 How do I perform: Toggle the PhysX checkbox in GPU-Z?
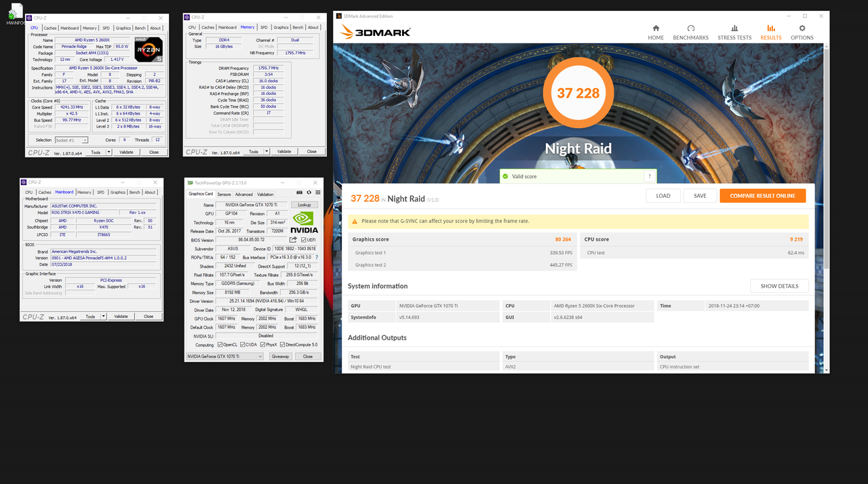(x=262, y=344)
